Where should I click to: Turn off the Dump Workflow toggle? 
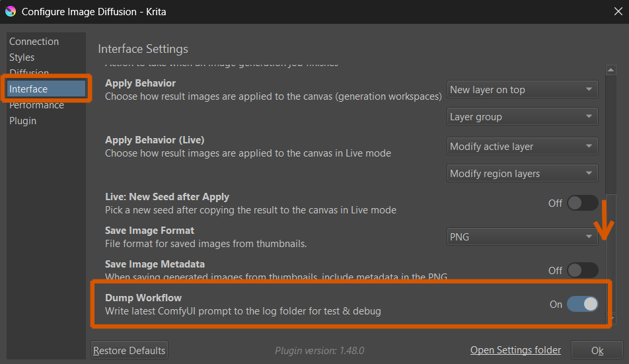click(x=583, y=305)
